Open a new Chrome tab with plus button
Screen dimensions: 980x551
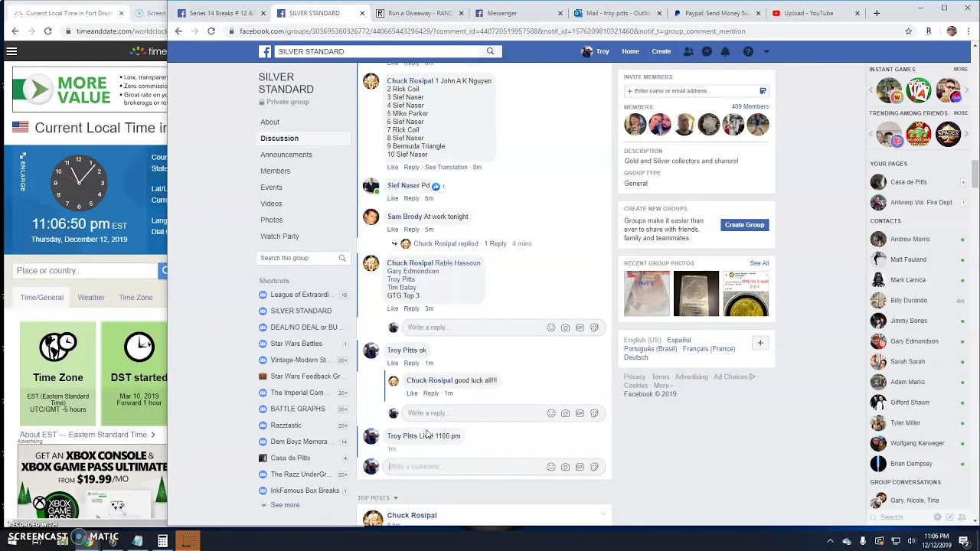pos(877,13)
